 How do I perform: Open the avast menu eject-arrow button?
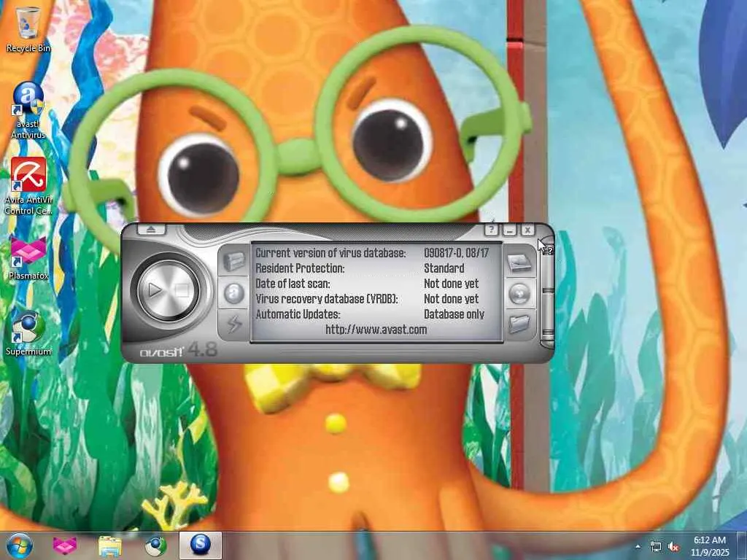point(152,229)
